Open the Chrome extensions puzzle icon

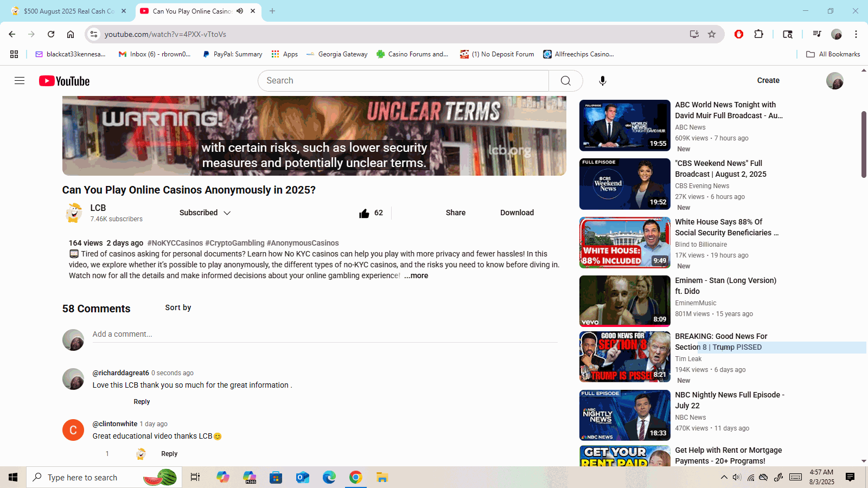click(x=758, y=34)
